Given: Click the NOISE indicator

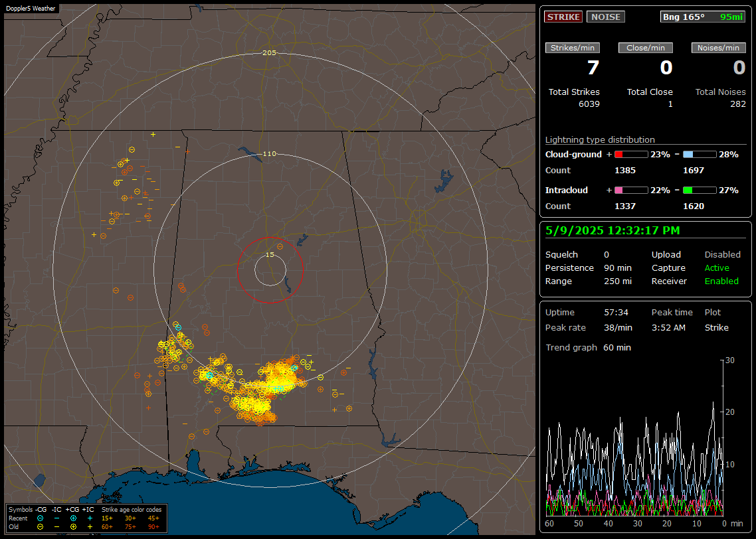Looking at the screenshot, I should [x=606, y=17].
